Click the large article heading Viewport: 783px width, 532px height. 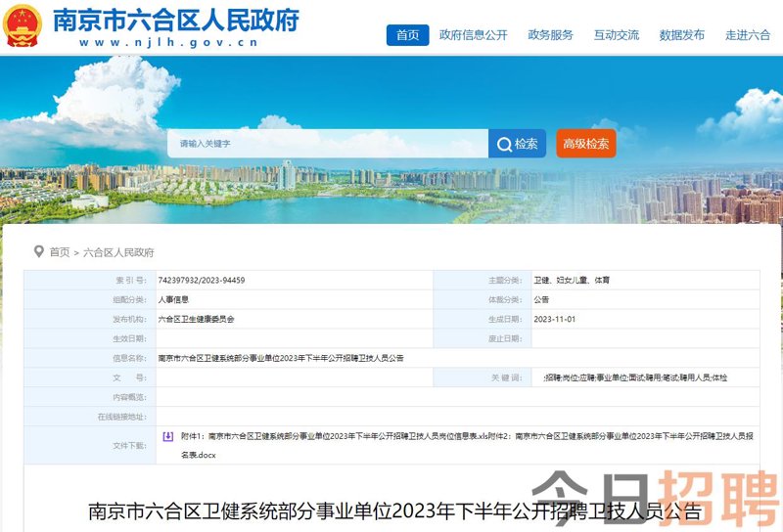pos(394,511)
